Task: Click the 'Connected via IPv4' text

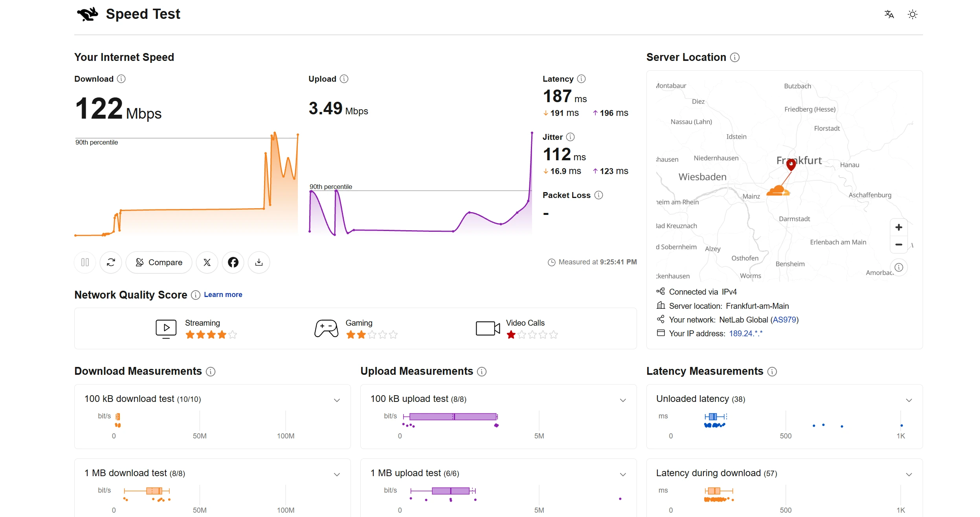Action: pyautogui.click(x=703, y=292)
